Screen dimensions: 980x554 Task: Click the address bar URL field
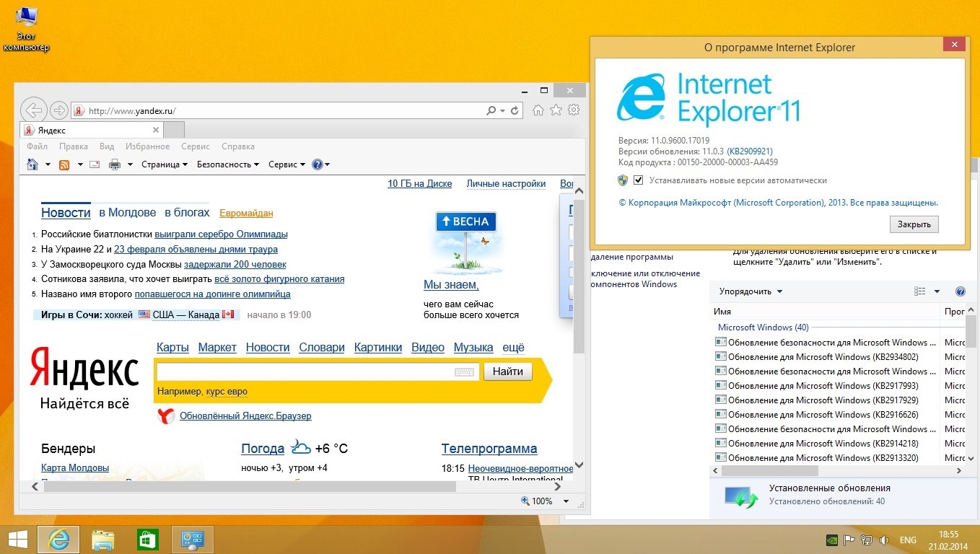pos(285,110)
